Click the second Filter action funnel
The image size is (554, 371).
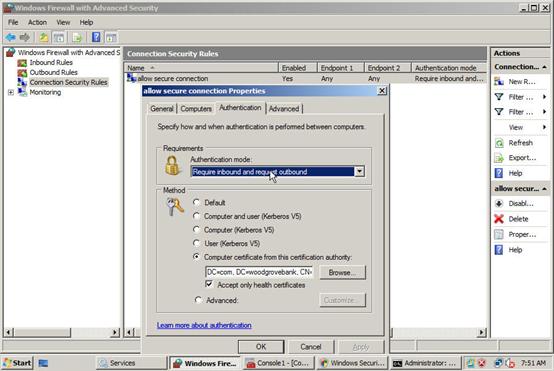click(499, 112)
